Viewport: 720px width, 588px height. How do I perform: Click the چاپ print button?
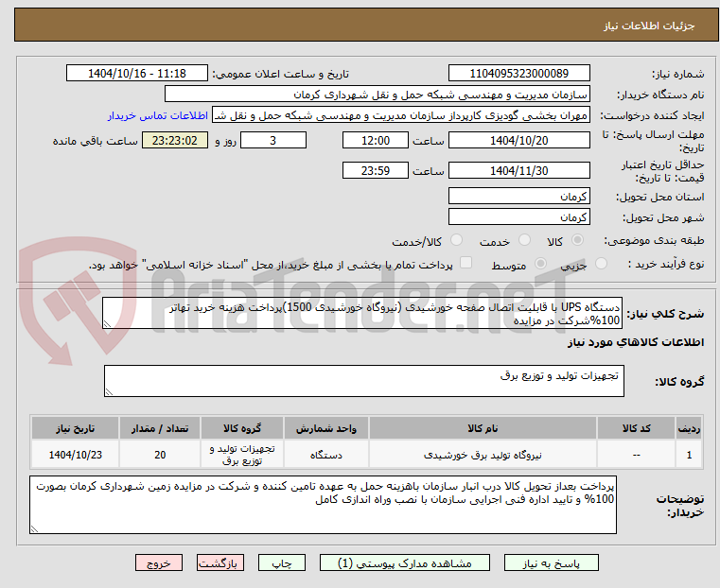coord(282,563)
